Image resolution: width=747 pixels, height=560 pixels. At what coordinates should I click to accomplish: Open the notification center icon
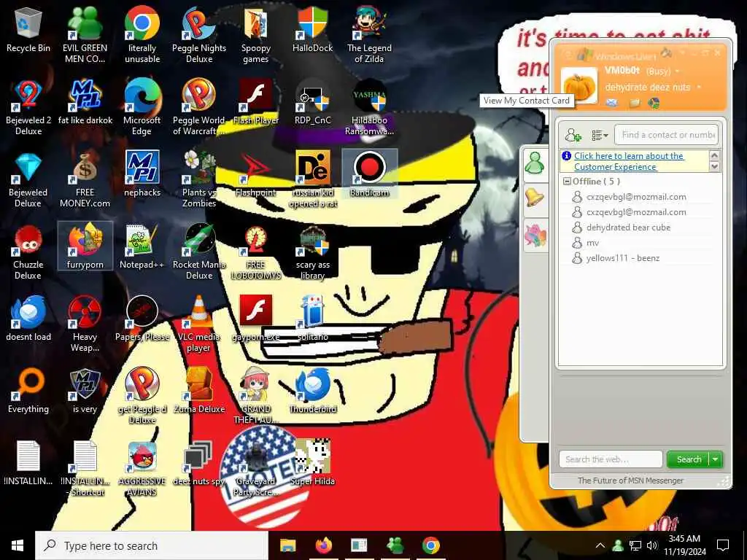tap(723, 545)
